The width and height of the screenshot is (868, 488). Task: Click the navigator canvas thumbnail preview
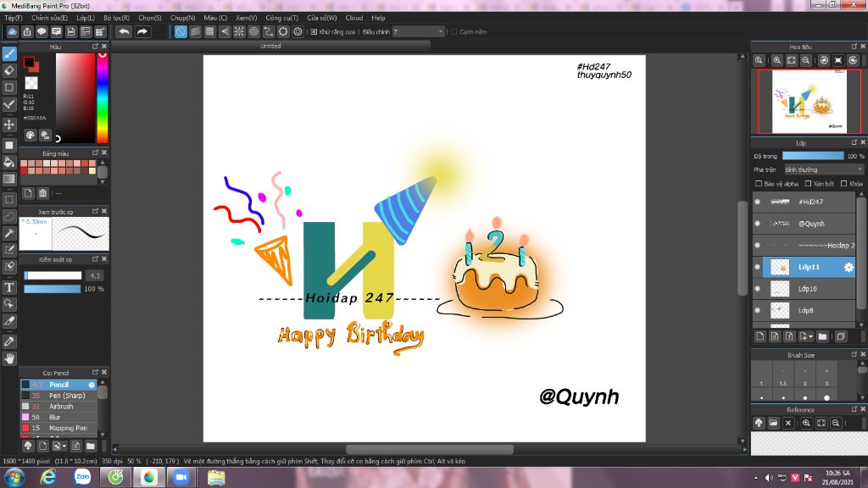coord(810,102)
